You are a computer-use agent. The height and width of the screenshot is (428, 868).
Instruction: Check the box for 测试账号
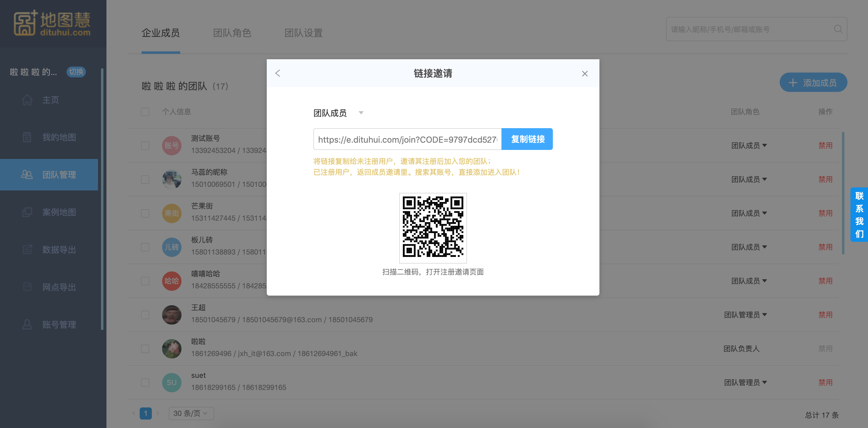145,145
